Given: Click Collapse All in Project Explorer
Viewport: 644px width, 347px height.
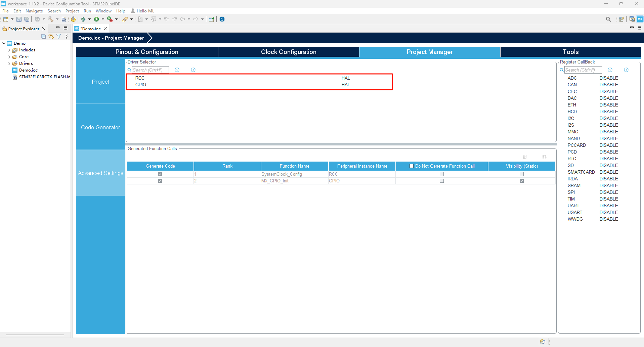Looking at the screenshot, I should (43, 36).
